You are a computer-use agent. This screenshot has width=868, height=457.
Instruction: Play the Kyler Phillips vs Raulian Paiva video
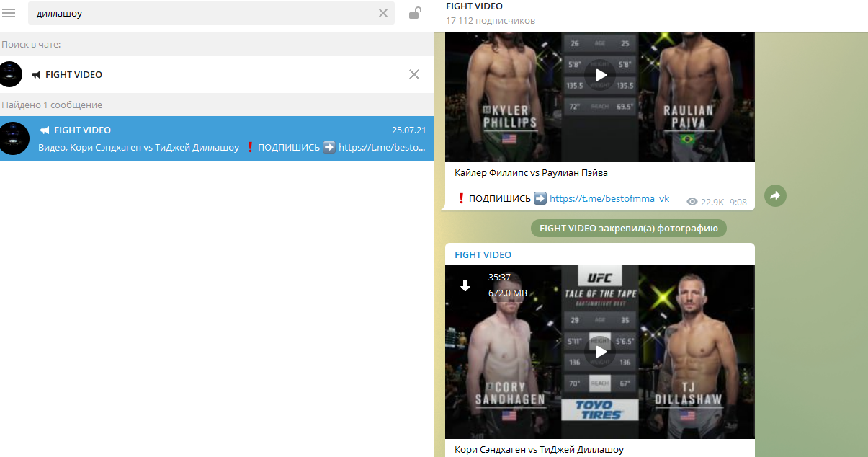click(x=600, y=75)
